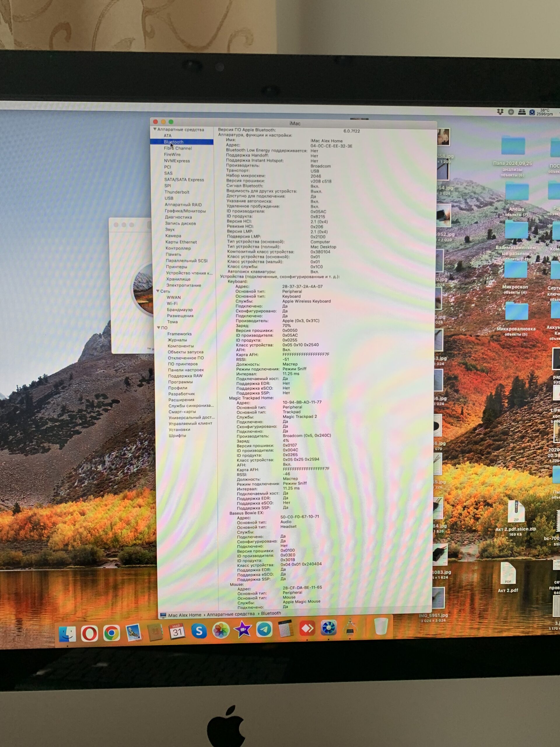The image size is (560, 747).
Task: Click iMac Alex Home in path bar
Action: pyautogui.click(x=184, y=615)
